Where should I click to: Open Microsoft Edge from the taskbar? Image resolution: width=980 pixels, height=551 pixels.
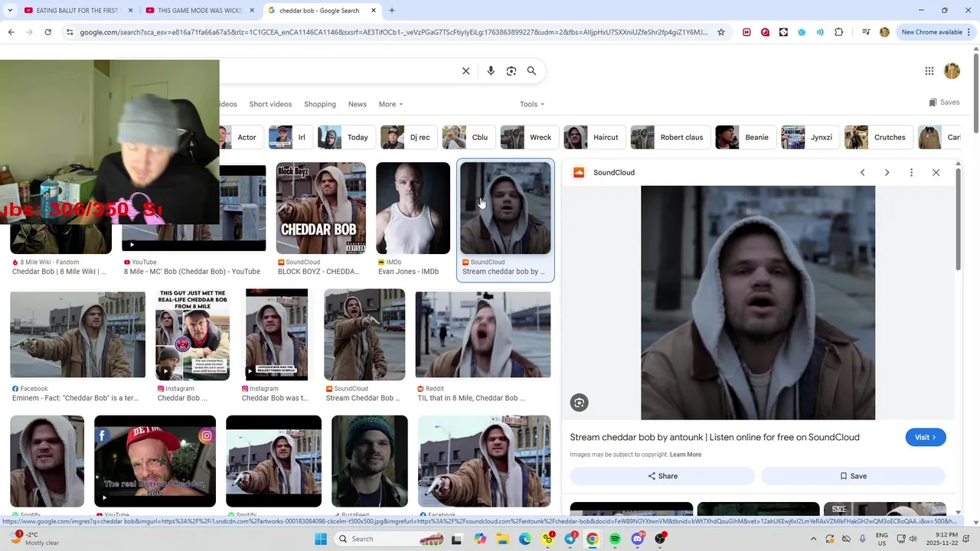coord(525,539)
